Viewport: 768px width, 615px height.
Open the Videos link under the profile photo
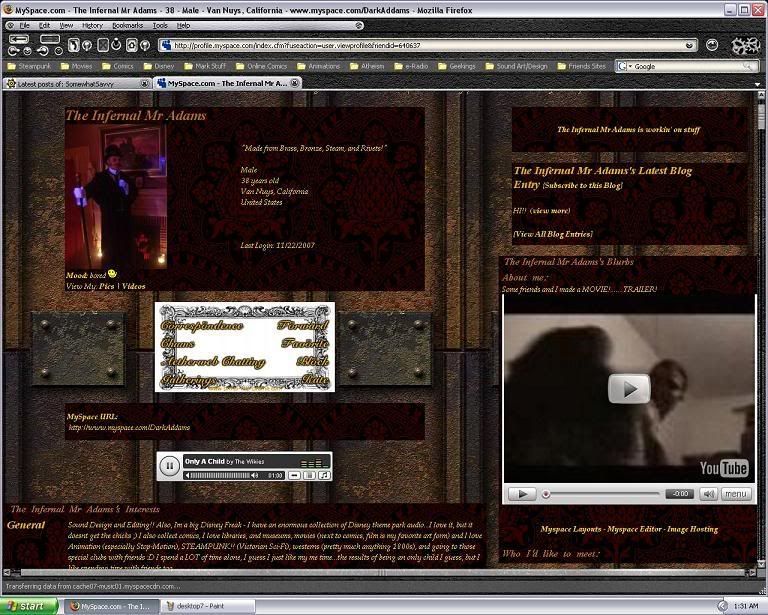(134, 286)
